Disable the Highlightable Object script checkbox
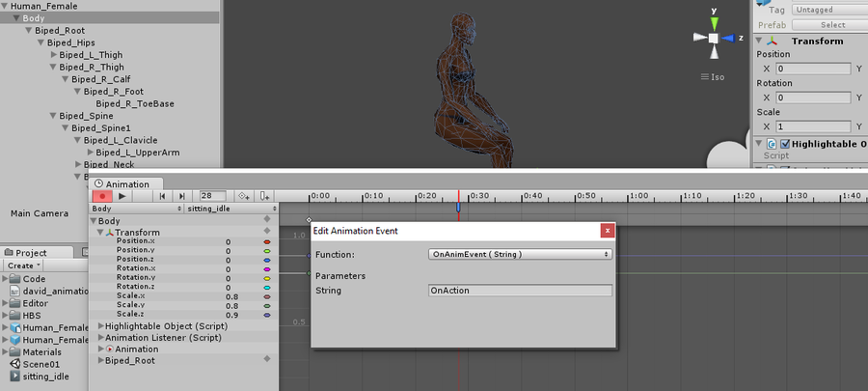The height and width of the screenshot is (391, 868). tap(784, 144)
